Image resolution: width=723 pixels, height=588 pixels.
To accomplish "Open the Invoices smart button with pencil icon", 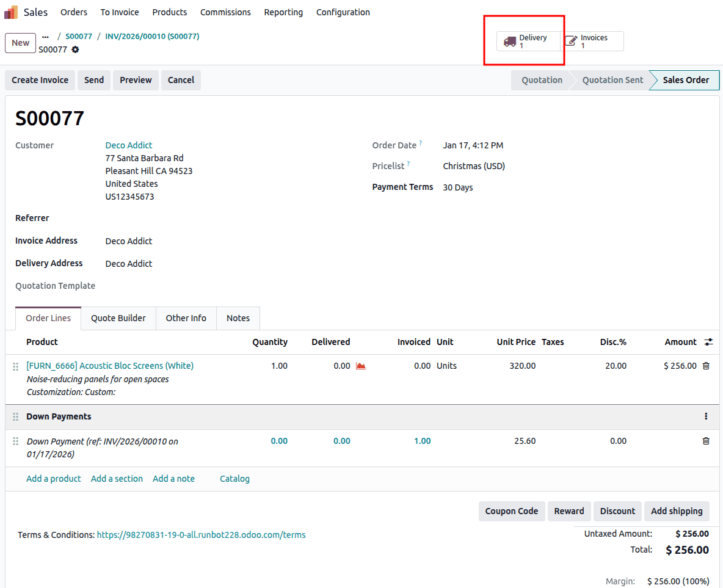I will pyautogui.click(x=591, y=41).
